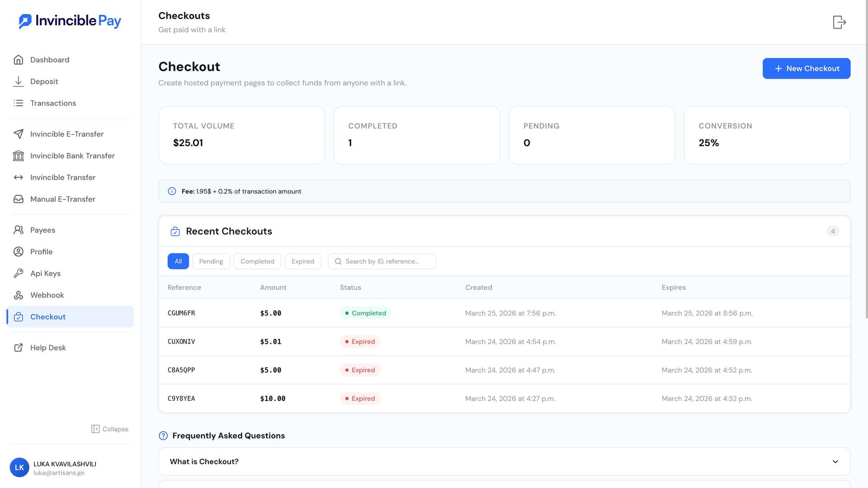Click the Expired badge for CUXONIV
The height and width of the screenshot is (488, 868).
coord(360,342)
